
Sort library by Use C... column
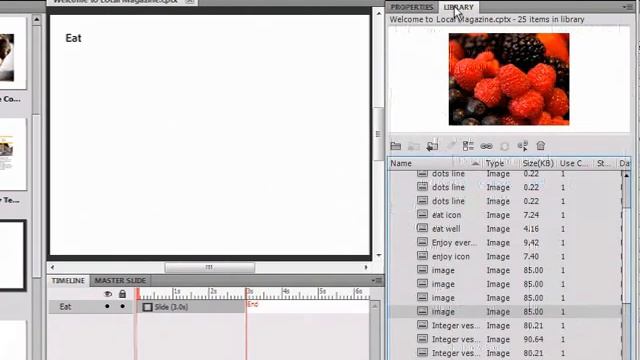(574, 163)
